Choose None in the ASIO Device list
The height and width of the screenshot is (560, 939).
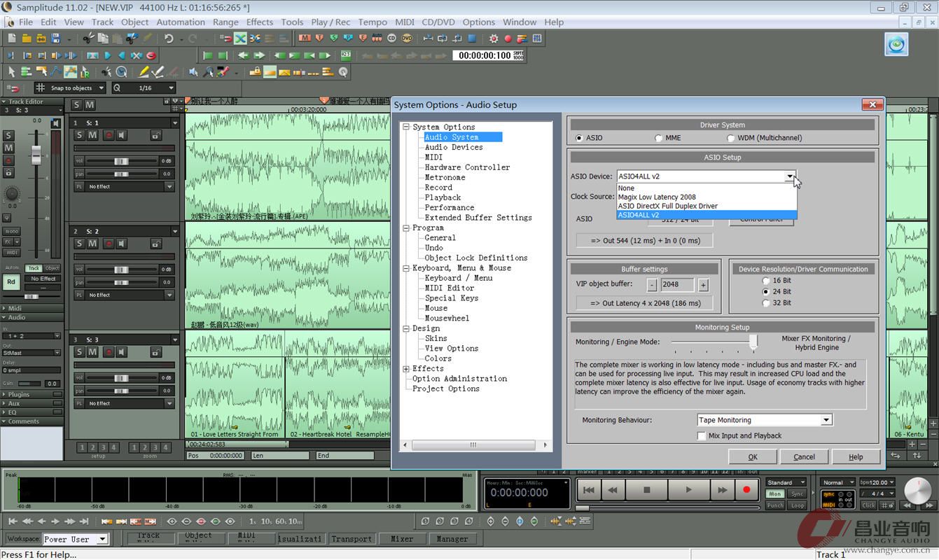707,188
